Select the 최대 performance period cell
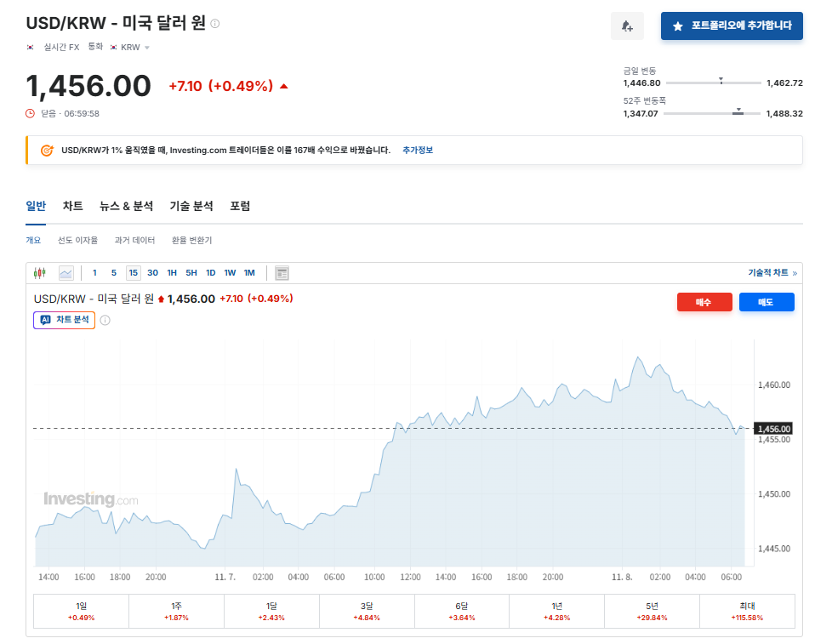The height and width of the screenshot is (644, 815). coord(747,611)
